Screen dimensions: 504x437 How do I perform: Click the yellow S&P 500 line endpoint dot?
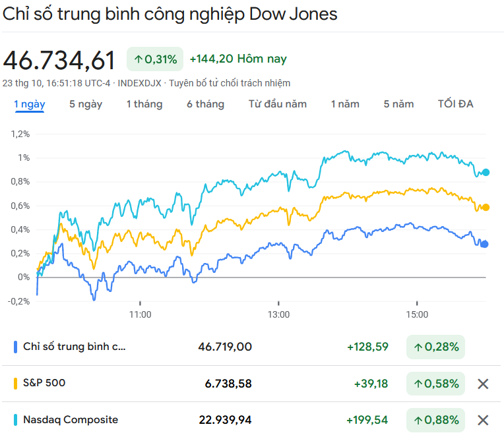(x=486, y=207)
